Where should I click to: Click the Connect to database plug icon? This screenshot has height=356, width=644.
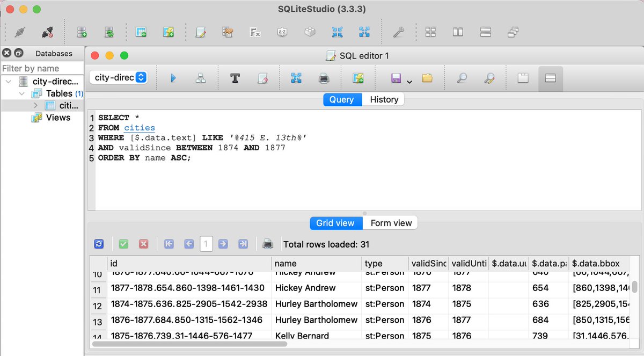pyautogui.click(x=20, y=32)
